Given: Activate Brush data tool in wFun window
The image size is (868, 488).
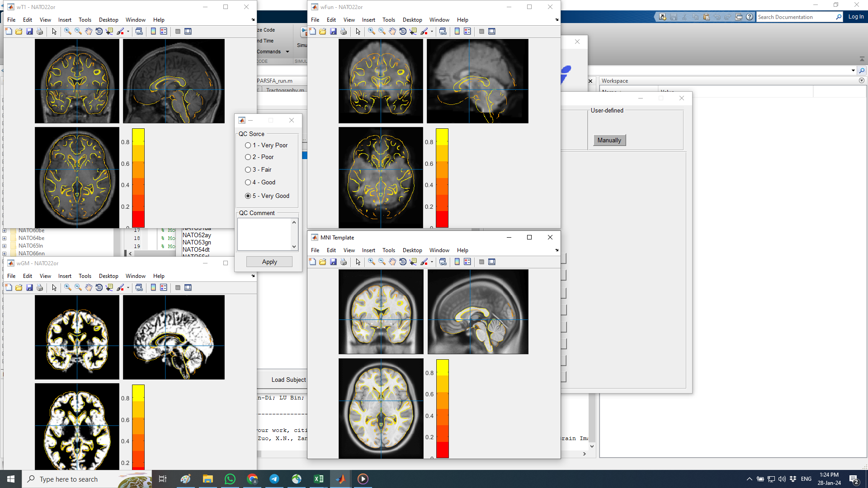Looking at the screenshot, I should (424, 31).
